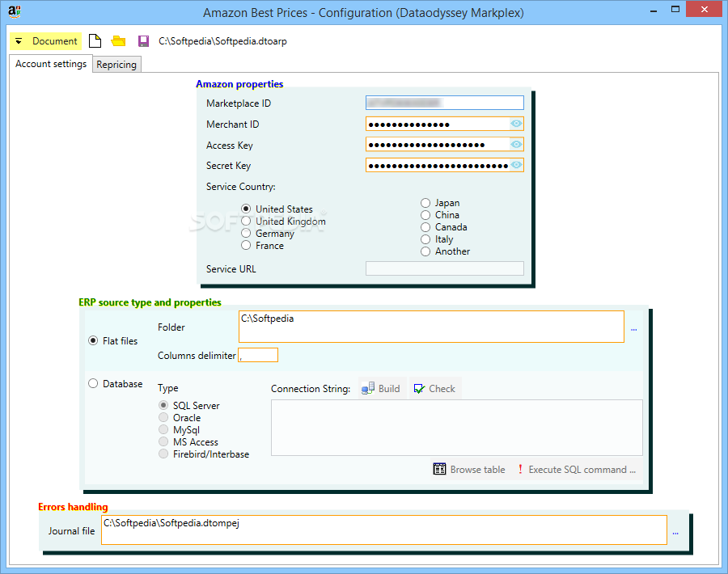Click the open folder icon
Image resolution: width=728 pixels, height=574 pixels.
(118, 41)
